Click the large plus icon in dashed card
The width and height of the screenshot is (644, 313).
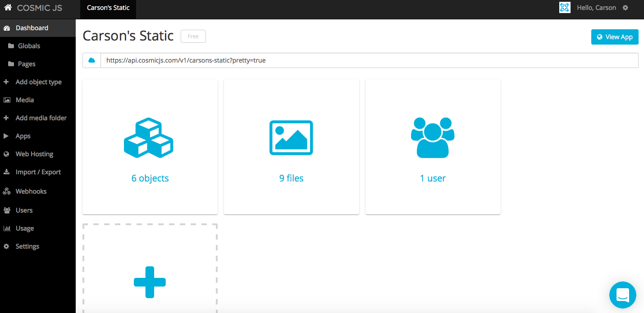(150, 282)
